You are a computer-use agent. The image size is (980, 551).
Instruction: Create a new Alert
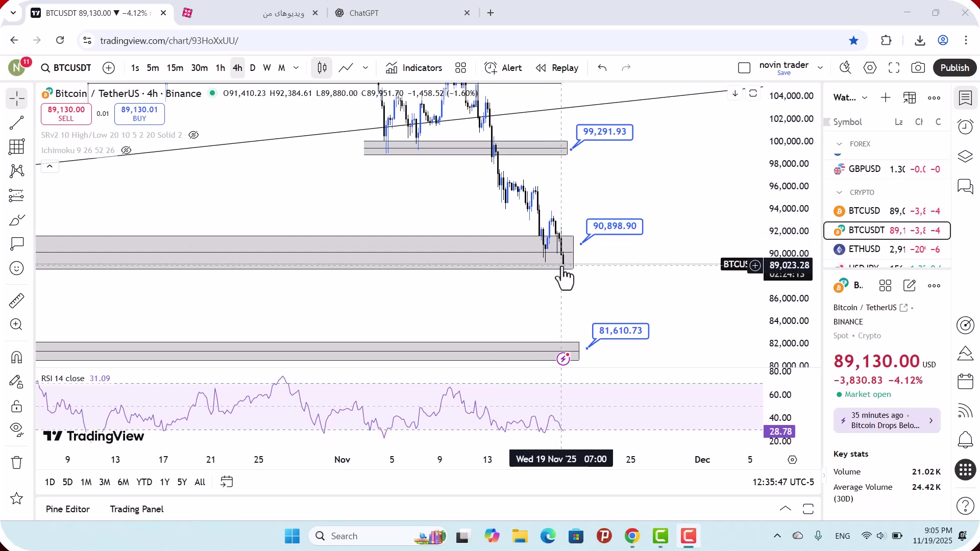[503, 68]
